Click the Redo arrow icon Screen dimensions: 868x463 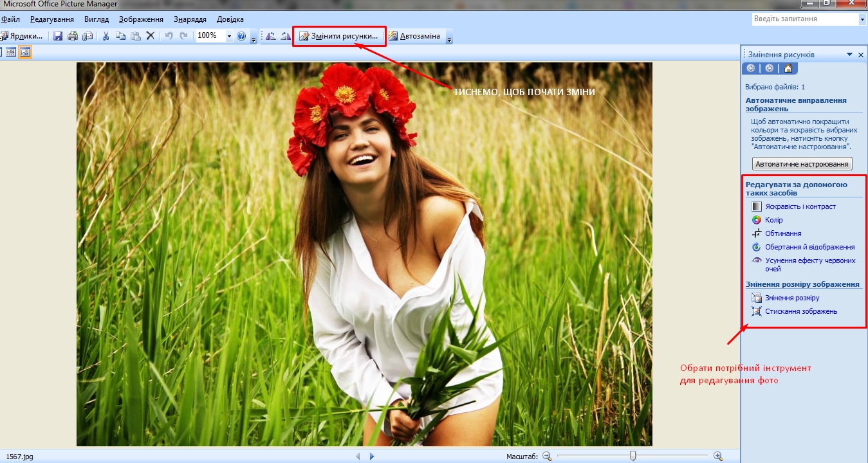point(184,36)
